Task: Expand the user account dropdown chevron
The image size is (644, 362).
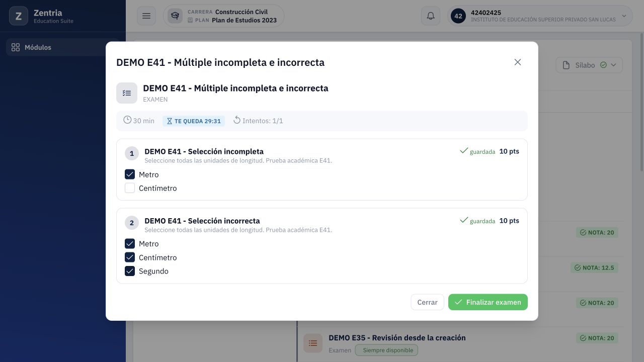Action: [x=624, y=16]
